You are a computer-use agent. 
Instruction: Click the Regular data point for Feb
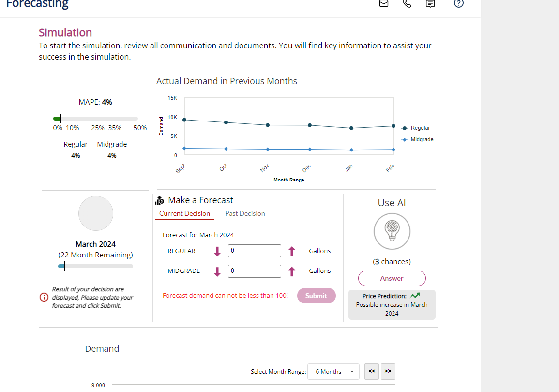click(393, 126)
